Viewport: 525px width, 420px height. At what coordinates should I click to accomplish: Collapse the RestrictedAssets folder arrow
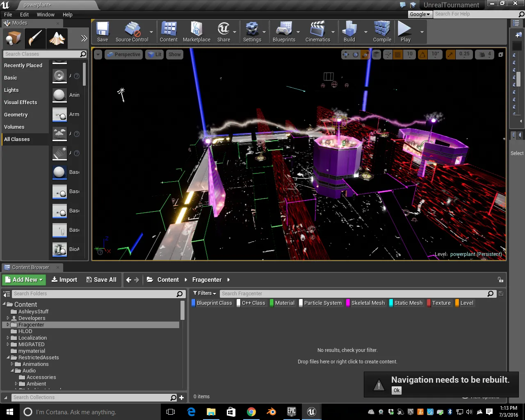coord(8,358)
